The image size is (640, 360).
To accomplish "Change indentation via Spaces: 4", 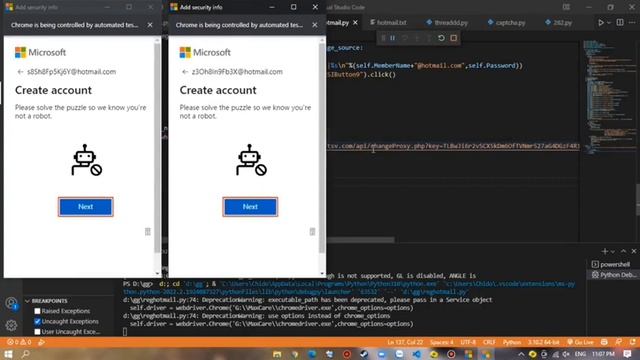I will coord(441,342).
